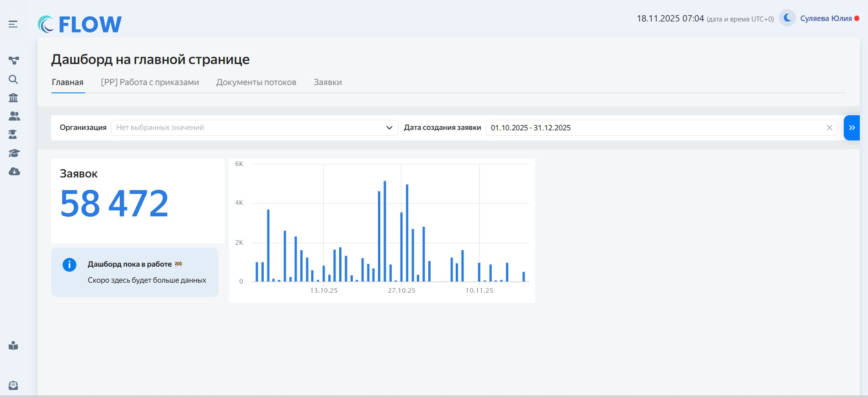Image resolution: width=868 pixels, height=397 pixels.
Task: Open the Документы потоков tab
Action: point(256,82)
